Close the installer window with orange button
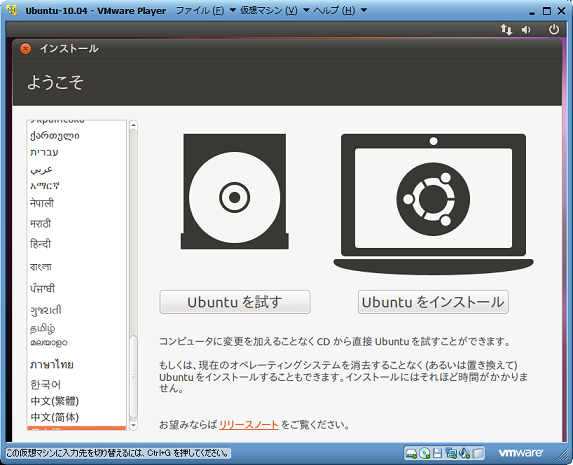 point(25,48)
